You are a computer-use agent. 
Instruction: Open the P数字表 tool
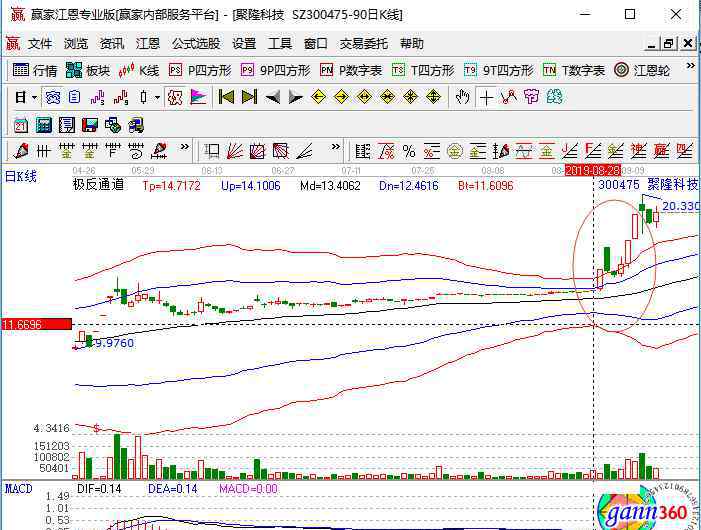[351, 71]
